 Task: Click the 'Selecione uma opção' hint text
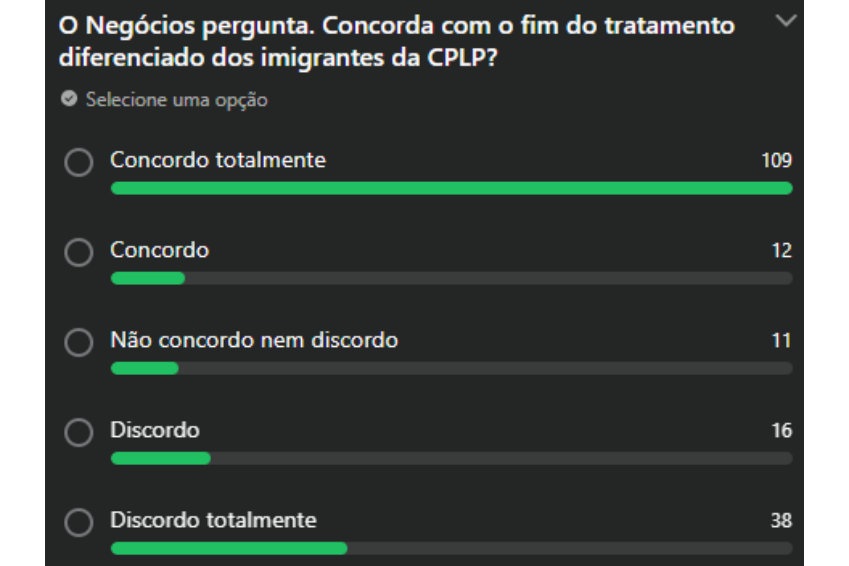coord(177,100)
